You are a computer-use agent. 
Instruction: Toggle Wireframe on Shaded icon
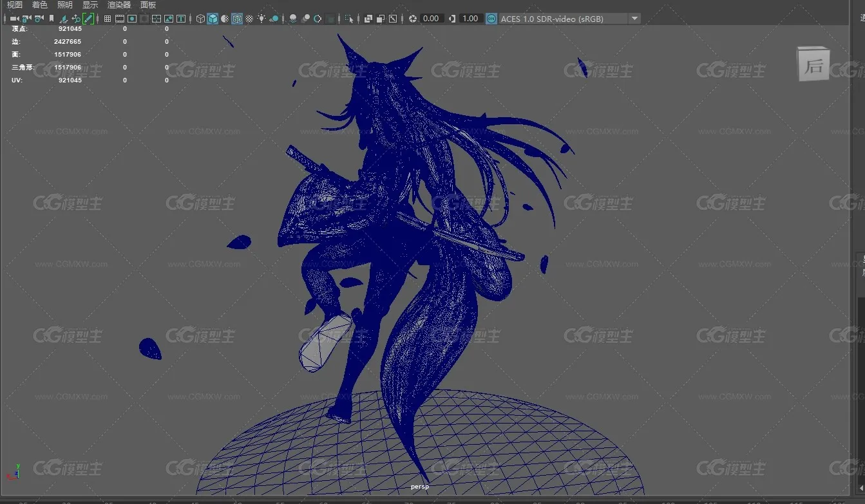point(237,19)
